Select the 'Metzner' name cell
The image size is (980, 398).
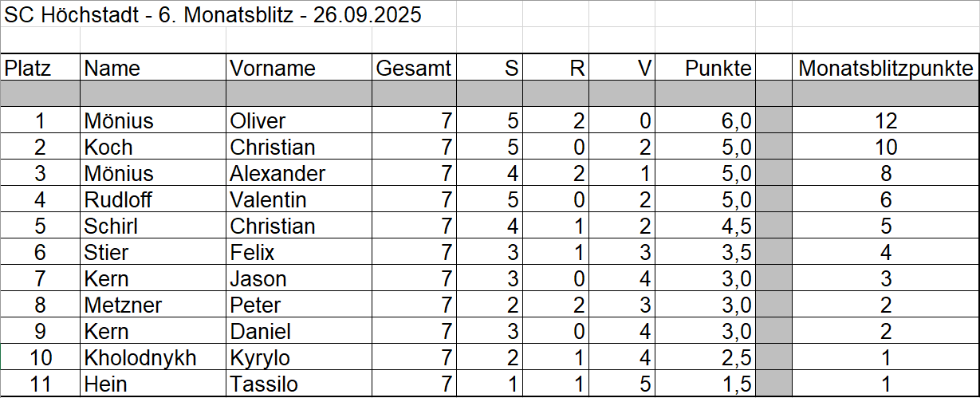point(123,305)
